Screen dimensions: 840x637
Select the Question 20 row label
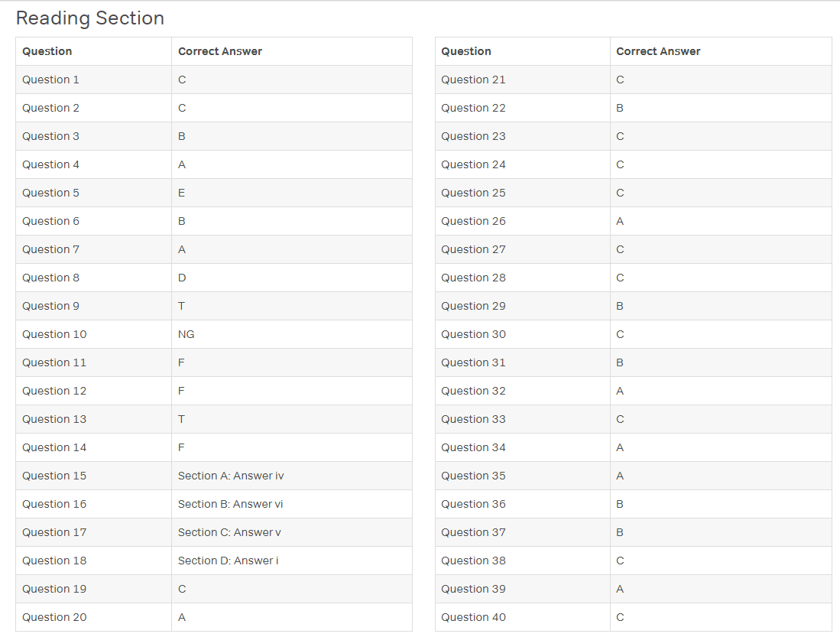click(x=54, y=618)
